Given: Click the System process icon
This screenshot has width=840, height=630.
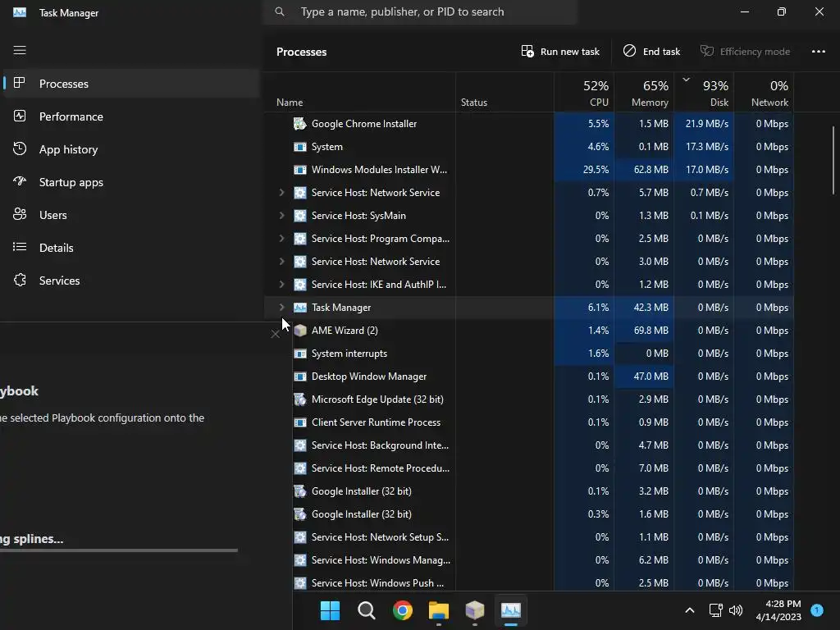Looking at the screenshot, I should (300, 147).
